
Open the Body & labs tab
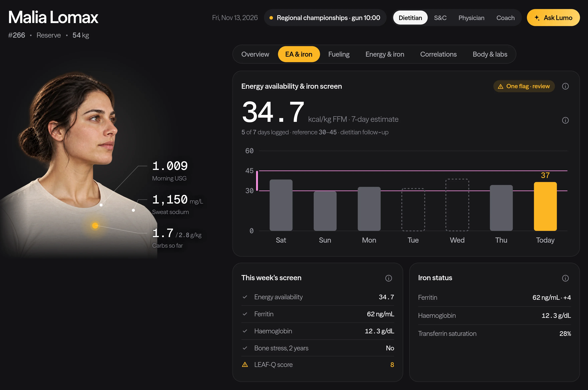(x=490, y=54)
